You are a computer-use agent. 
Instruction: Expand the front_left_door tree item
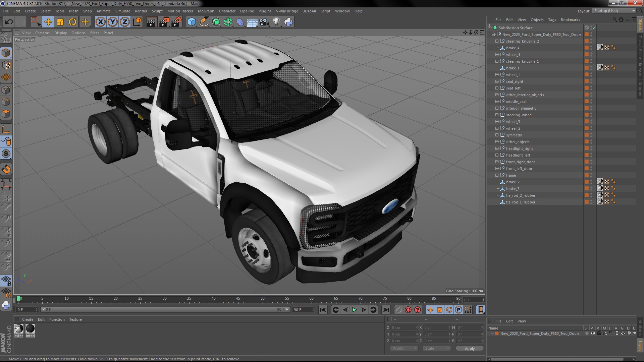coord(497,169)
